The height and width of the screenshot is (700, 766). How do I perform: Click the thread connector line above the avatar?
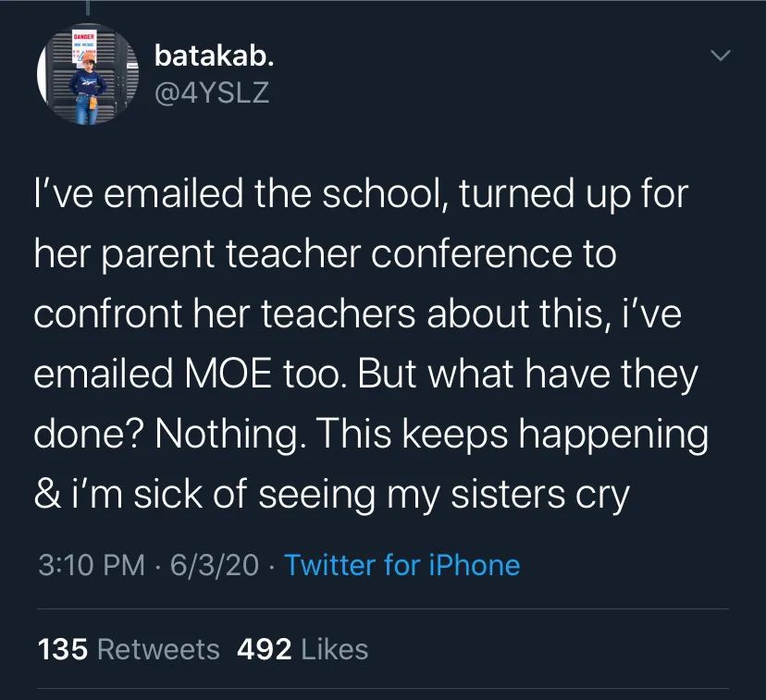pos(86,9)
